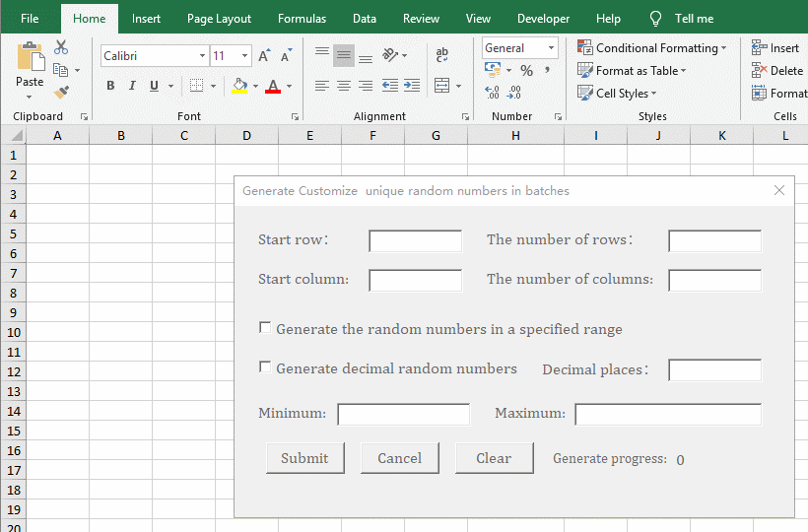Click the Clear button
808x532 pixels.
pos(495,458)
